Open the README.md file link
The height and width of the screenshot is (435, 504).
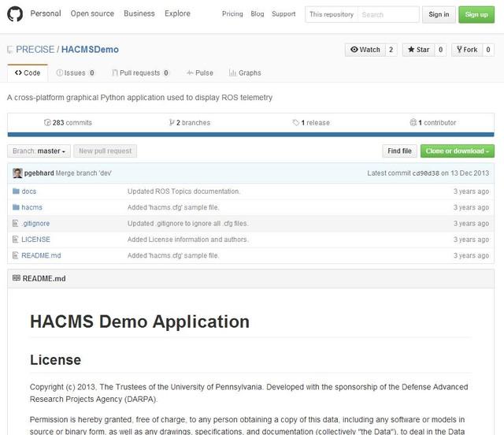[x=41, y=255]
